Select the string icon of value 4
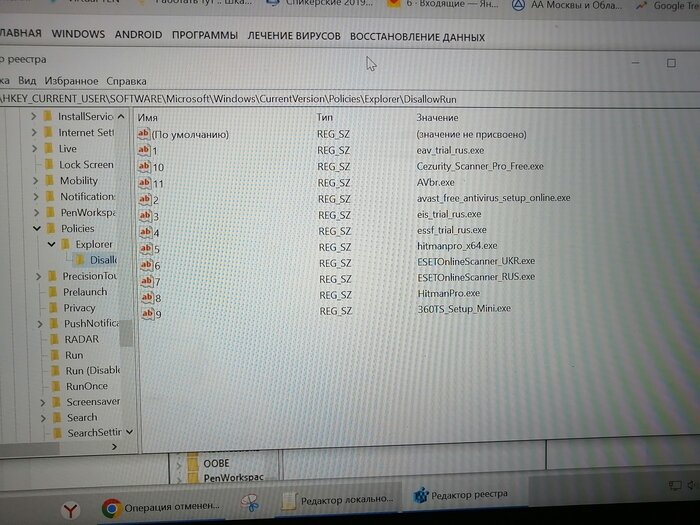700x525 pixels. coord(146,232)
